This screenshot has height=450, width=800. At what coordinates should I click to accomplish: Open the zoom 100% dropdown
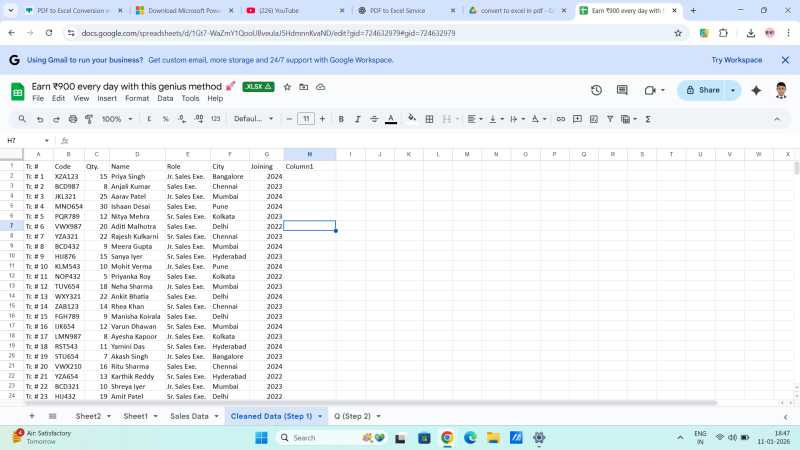pos(116,119)
